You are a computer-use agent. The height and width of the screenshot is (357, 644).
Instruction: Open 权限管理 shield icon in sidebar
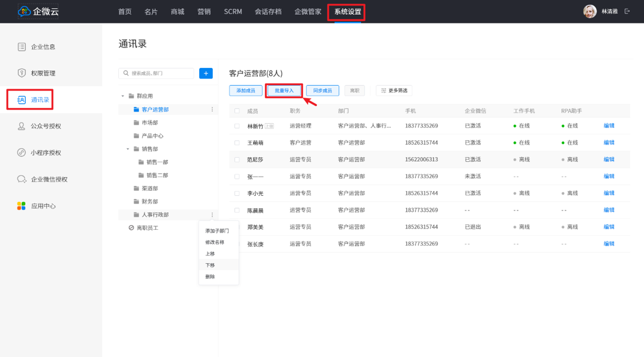coord(22,73)
